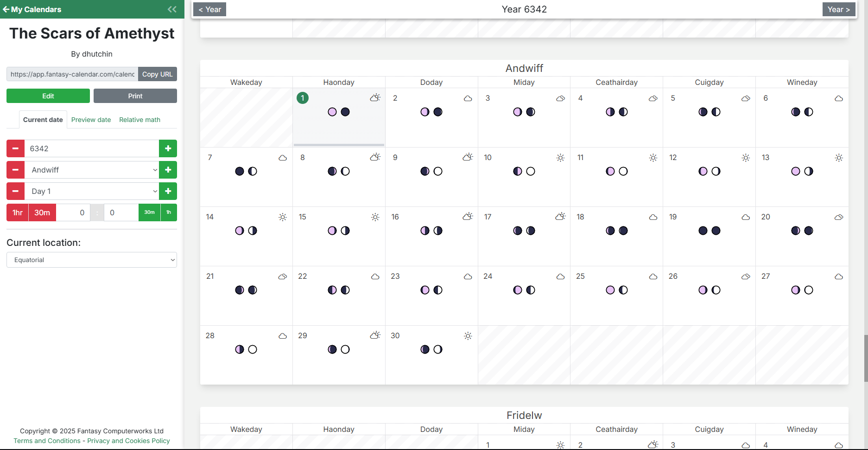868x450 pixels.
Task: Click the cloud weather icon on Andwiff day 2
Action: [468, 98]
